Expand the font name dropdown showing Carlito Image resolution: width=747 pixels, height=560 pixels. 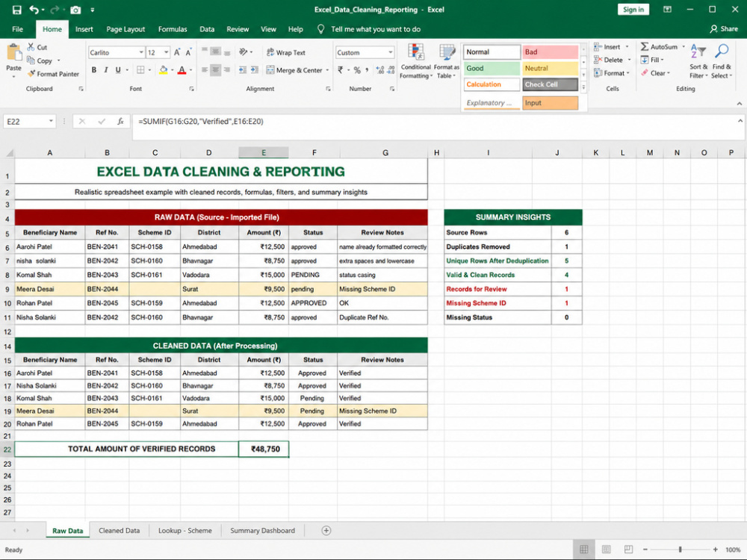tap(141, 52)
